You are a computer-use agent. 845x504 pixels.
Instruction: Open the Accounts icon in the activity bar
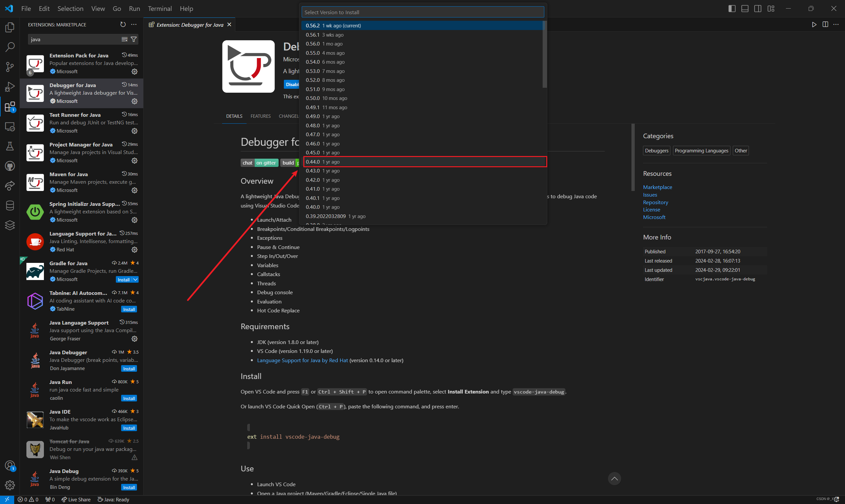point(10,465)
